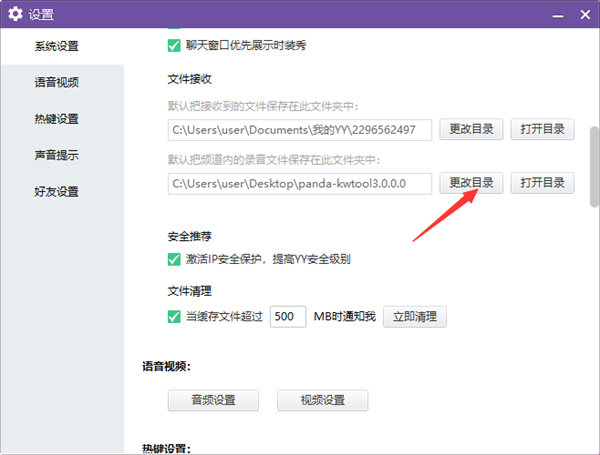Click 打开目录 for received files folder
This screenshot has height=455, width=600.
tap(542, 129)
